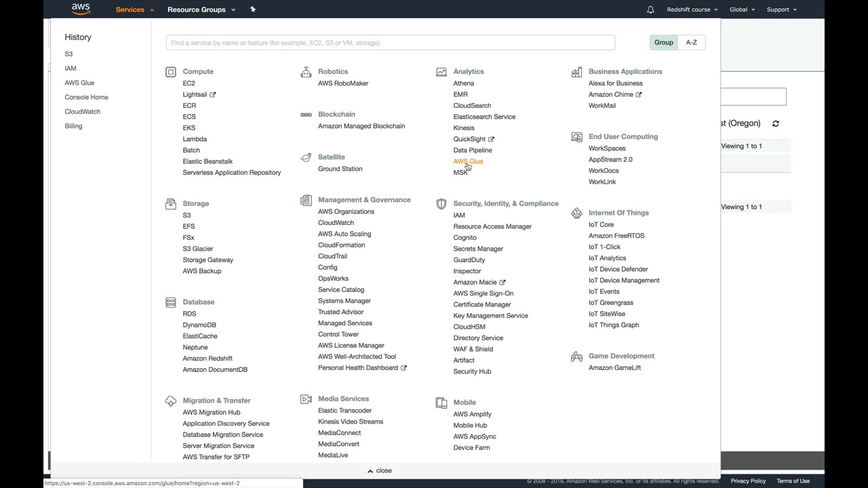
Task: Click the Storage category icon
Action: pyautogui.click(x=170, y=203)
